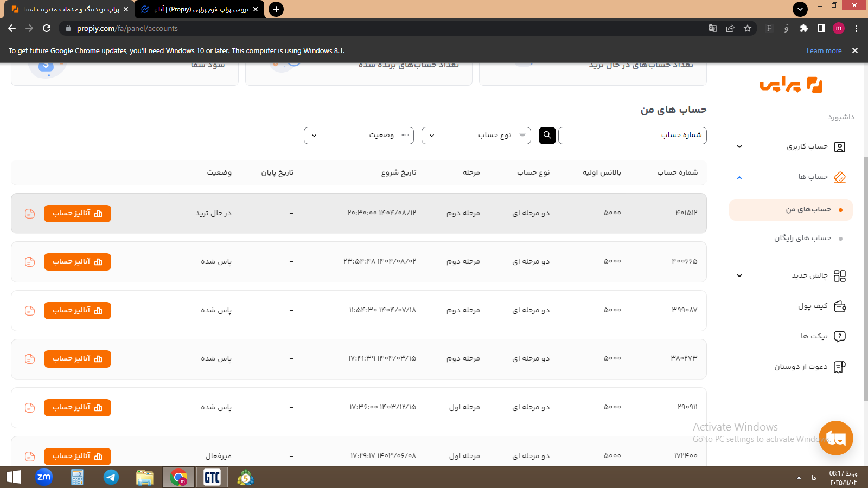Viewport: 868px width, 488px height.
Task: Click the search magnifier button
Action: (547, 135)
